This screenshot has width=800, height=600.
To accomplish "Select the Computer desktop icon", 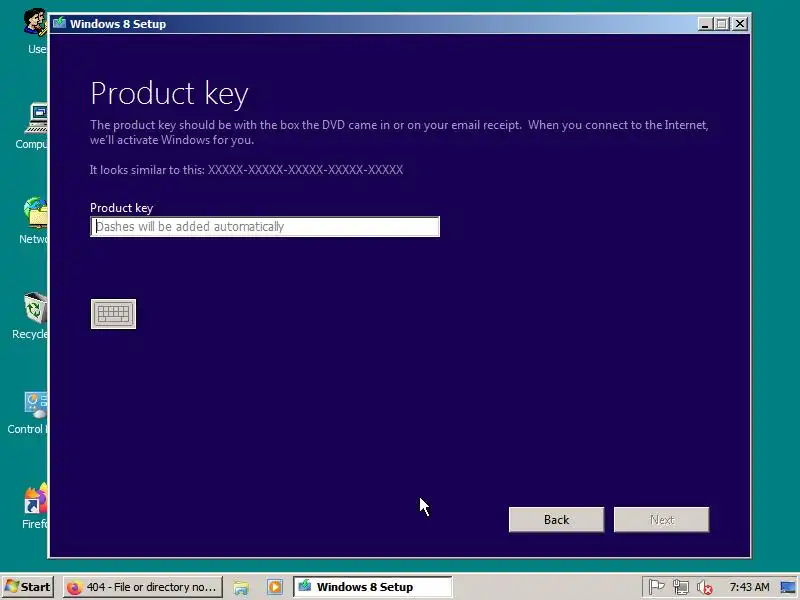I will [32, 127].
